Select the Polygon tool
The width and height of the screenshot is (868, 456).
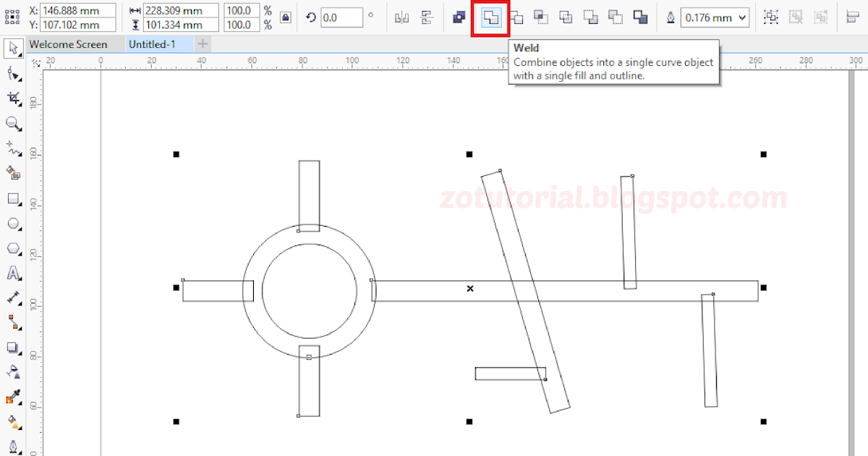tap(13, 248)
